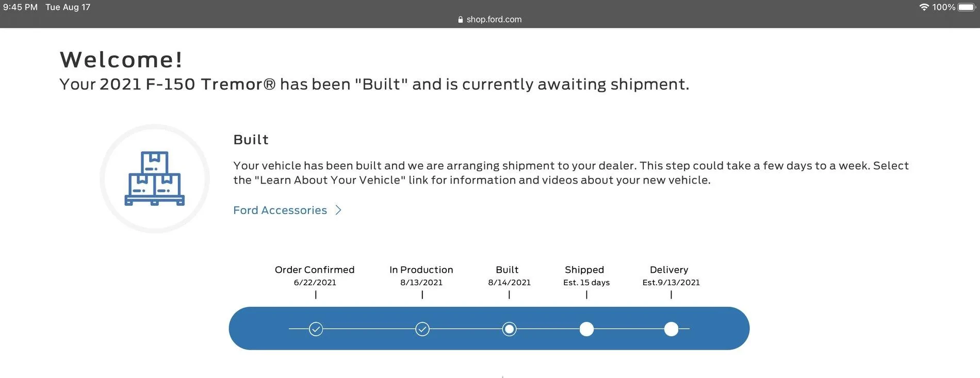
Task: Click the Delivery stage label
Action: [x=669, y=270]
